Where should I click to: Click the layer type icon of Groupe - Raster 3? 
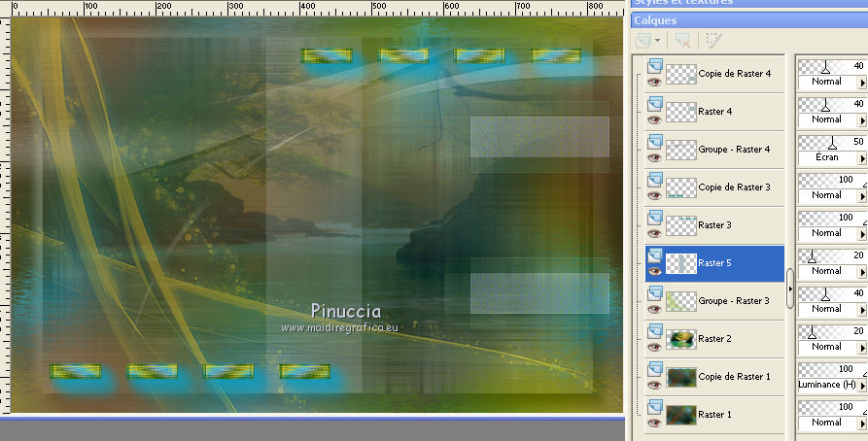pos(655,293)
